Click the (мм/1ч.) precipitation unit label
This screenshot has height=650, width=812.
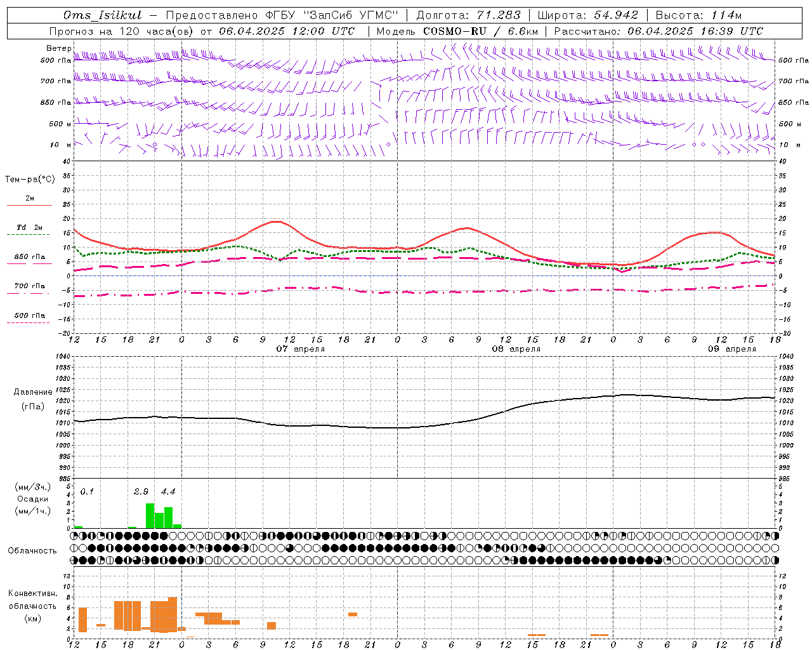click(33, 511)
